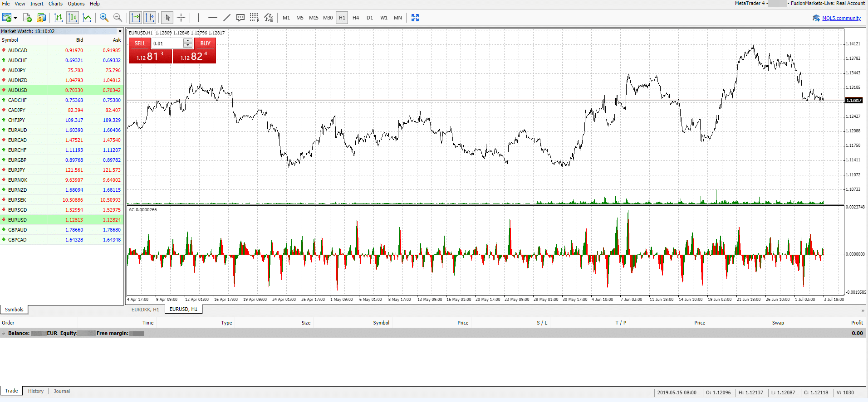Open the Fibonacci retracement tool
Image resolution: width=868 pixels, height=402 pixels.
coord(254,18)
